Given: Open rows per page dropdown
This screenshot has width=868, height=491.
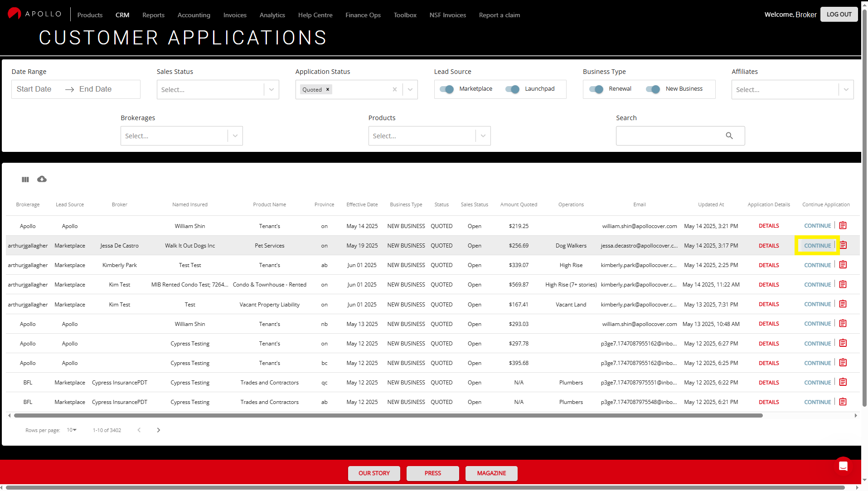Looking at the screenshot, I should tap(72, 430).
